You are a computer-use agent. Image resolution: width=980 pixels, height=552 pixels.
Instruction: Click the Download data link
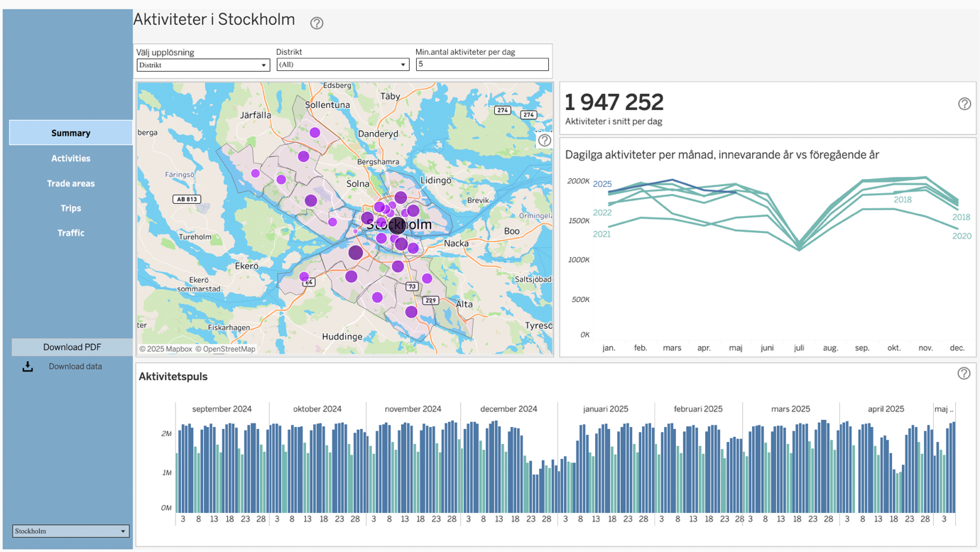[x=75, y=367]
